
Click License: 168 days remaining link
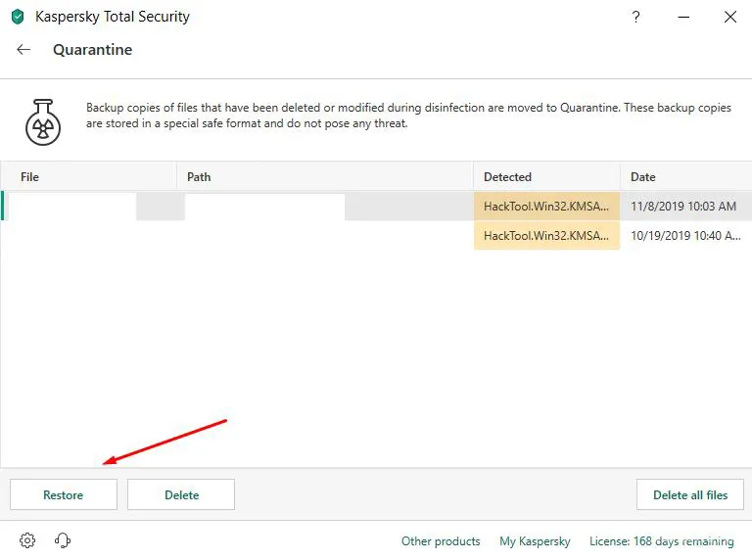tap(661, 540)
